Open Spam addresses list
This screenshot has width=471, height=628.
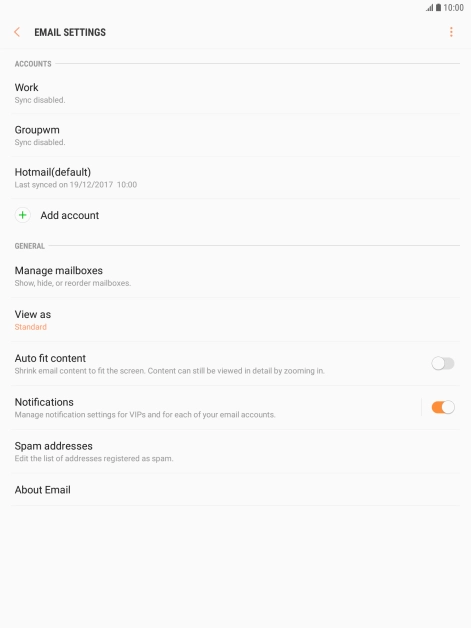[x=236, y=451]
